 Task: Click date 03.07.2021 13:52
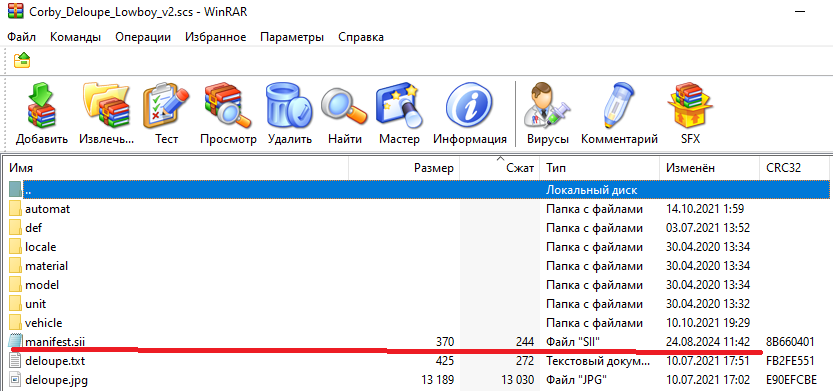pos(708,228)
